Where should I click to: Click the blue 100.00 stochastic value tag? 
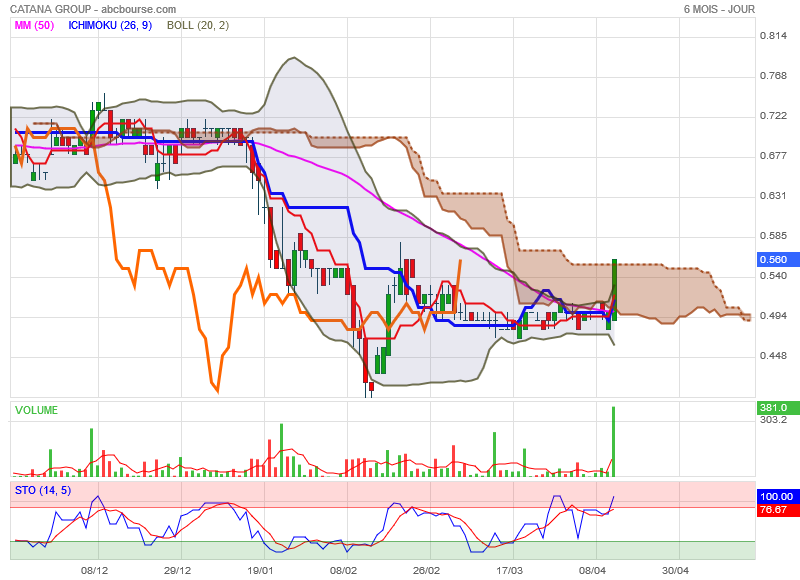coord(778,496)
